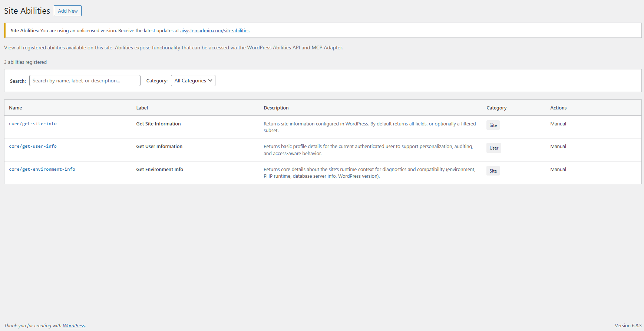Click the Label column header

(142, 108)
